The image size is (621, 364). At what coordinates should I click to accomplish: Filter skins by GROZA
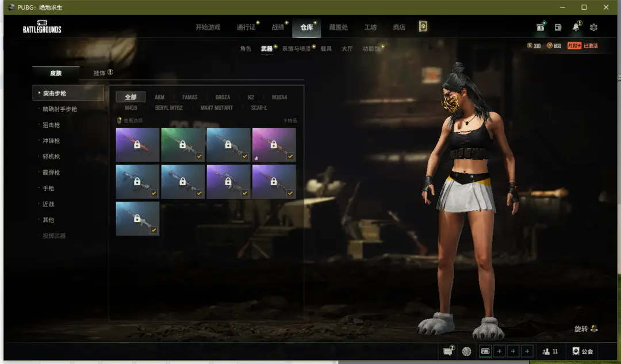click(x=223, y=97)
